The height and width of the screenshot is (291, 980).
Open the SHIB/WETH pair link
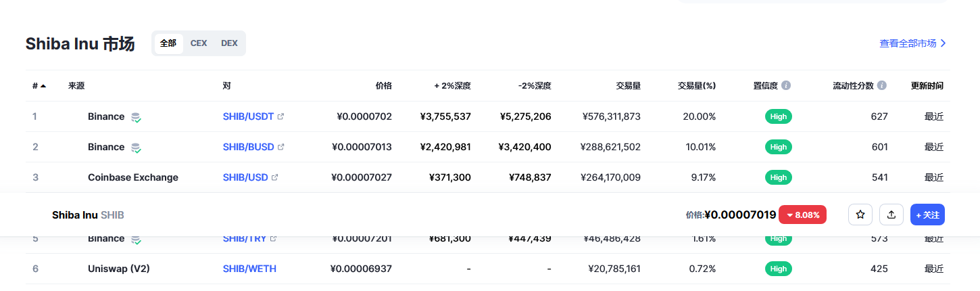coord(249,269)
